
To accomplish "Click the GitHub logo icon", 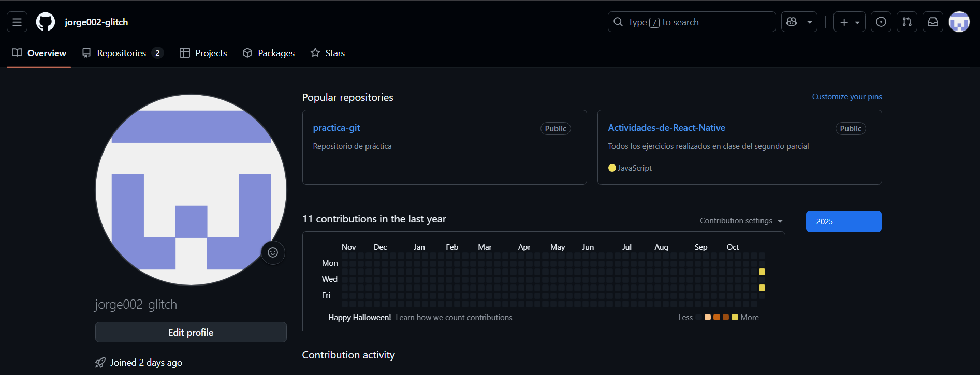I will click(x=46, y=22).
